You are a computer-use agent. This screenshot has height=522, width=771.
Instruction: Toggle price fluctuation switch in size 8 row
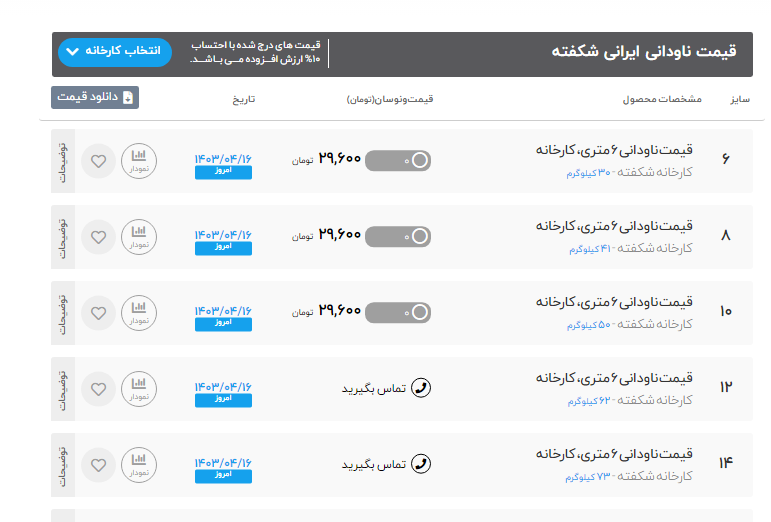398,237
